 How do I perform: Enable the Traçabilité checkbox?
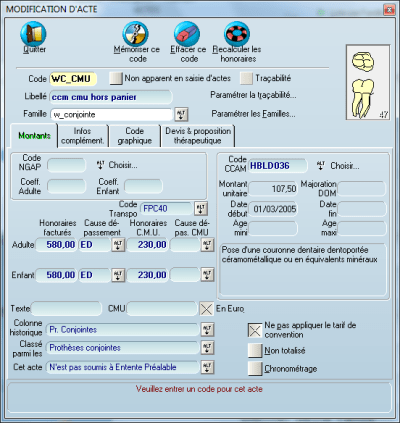click(x=246, y=78)
